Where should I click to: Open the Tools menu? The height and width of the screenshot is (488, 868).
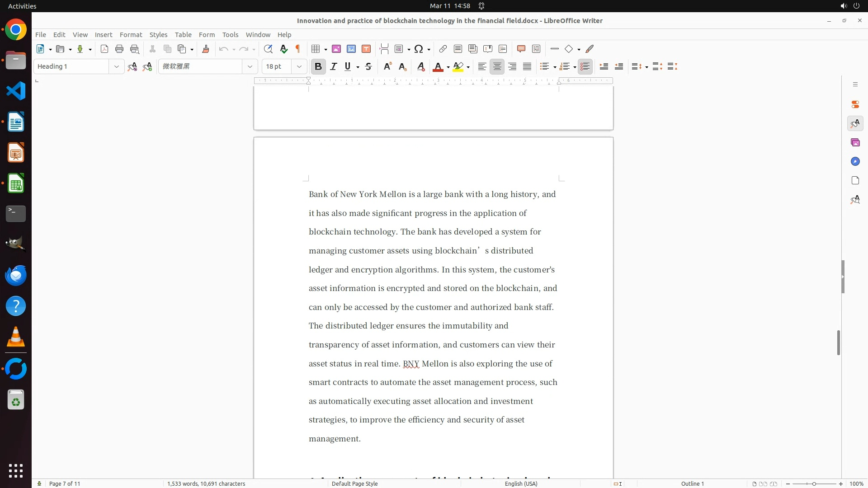pyautogui.click(x=230, y=34)
